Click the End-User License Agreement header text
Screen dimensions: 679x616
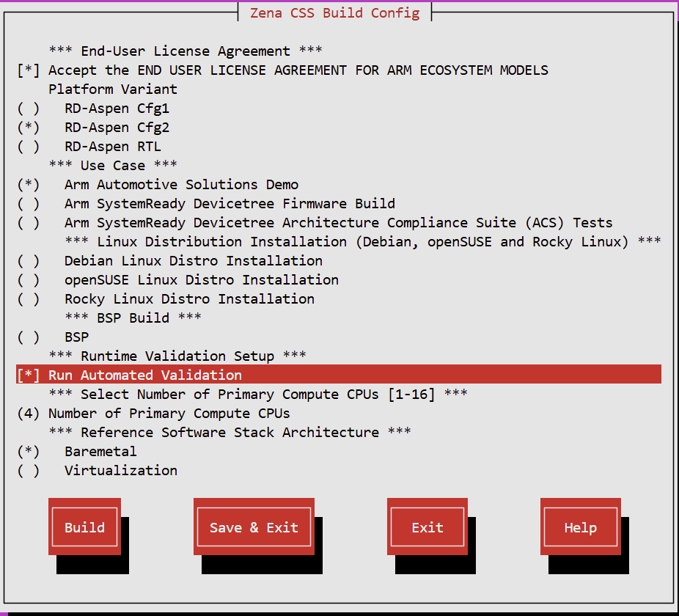click(186, 51)
